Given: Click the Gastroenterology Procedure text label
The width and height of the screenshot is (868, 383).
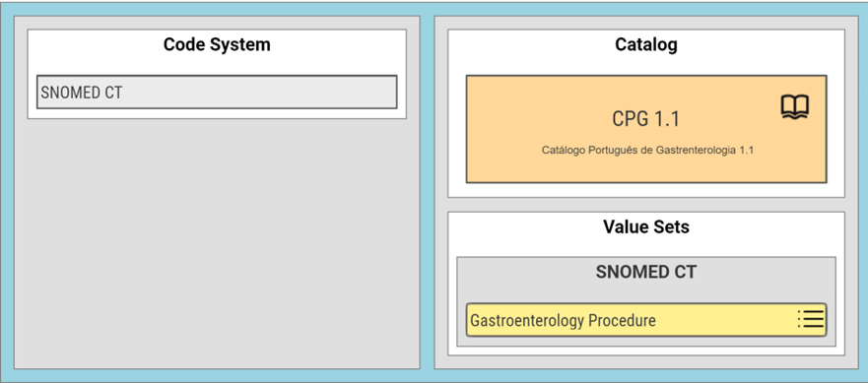Looking at the screenshot, I should [x=563, y=320].
